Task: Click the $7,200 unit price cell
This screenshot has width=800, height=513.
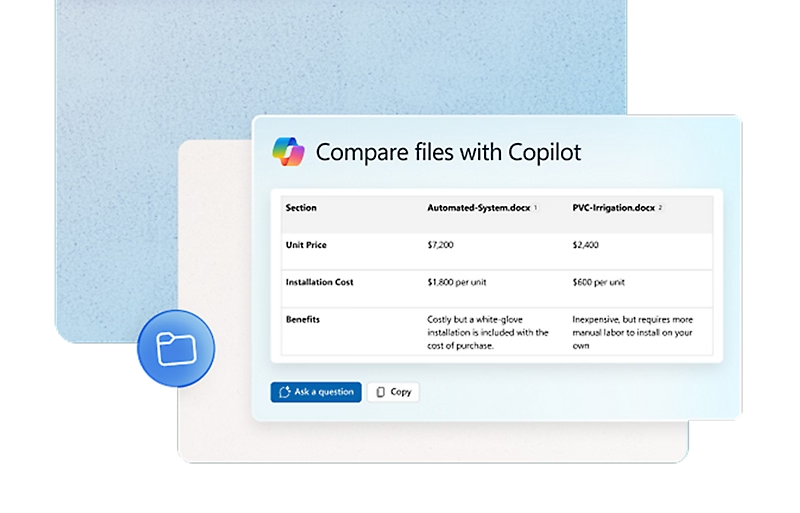Action: pos(440,245)
